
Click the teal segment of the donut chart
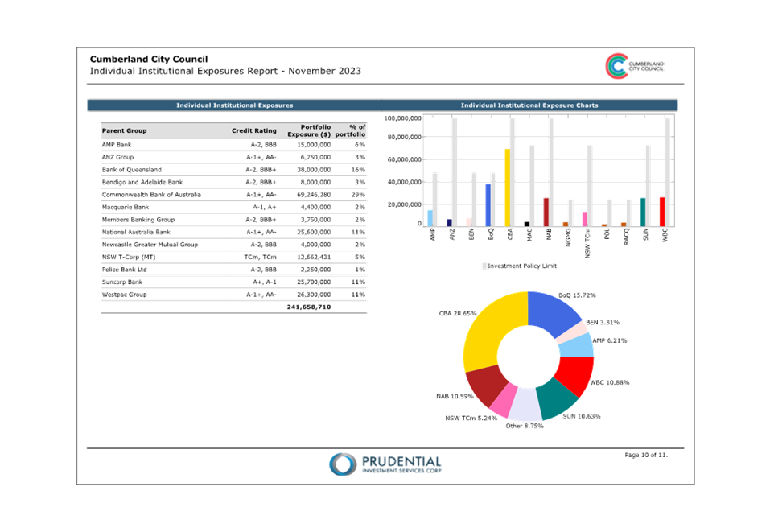(x=558, y=398)
